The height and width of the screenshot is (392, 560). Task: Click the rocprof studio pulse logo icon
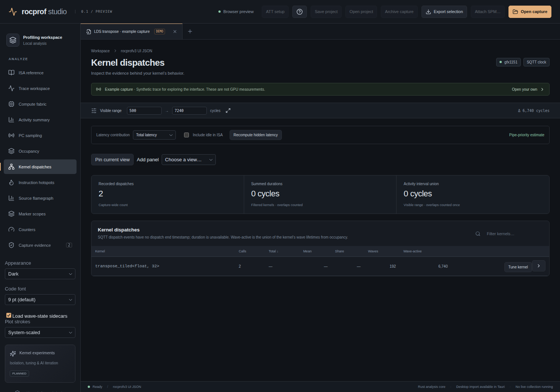point(13,12)
